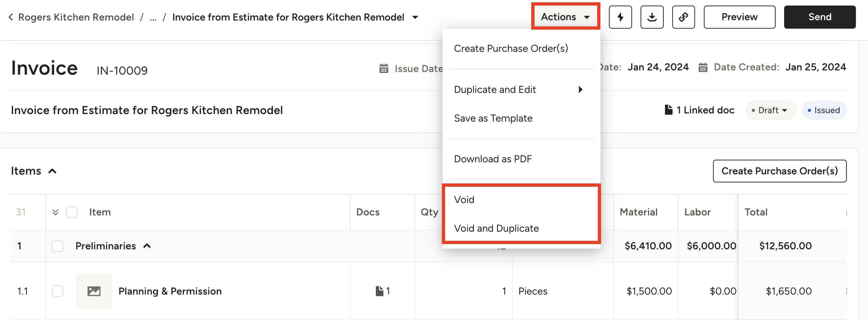Image resolution: width=868 pixels, height=320 pixels.
Task: Check the Planning & Permission checkbox
Action: tap(58, 291)
